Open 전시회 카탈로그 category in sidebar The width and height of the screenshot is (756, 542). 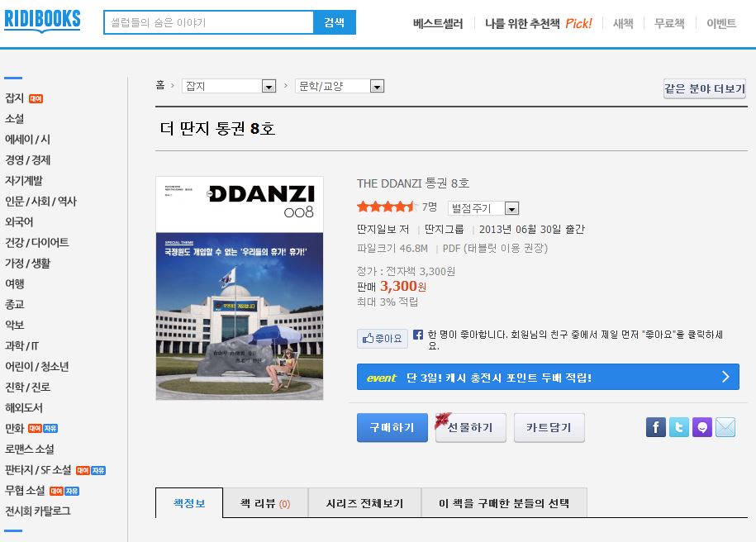tap(38, 511)
